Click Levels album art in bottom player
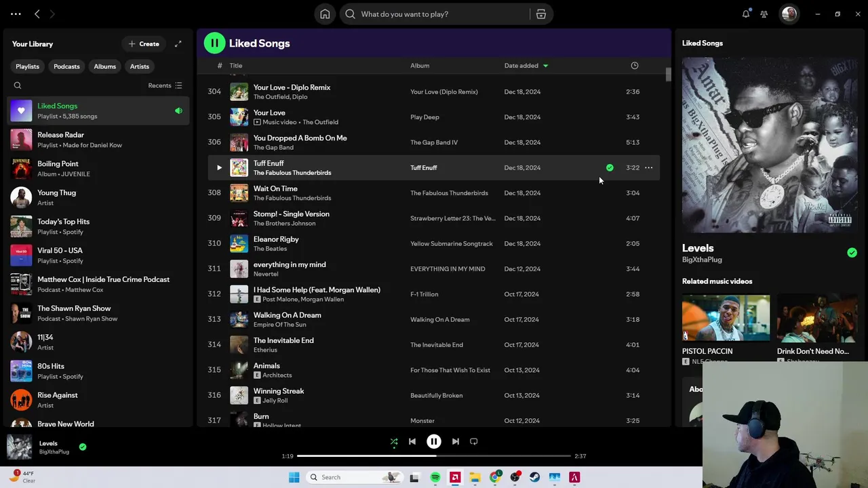868x488 pixels. click(19, 447)
